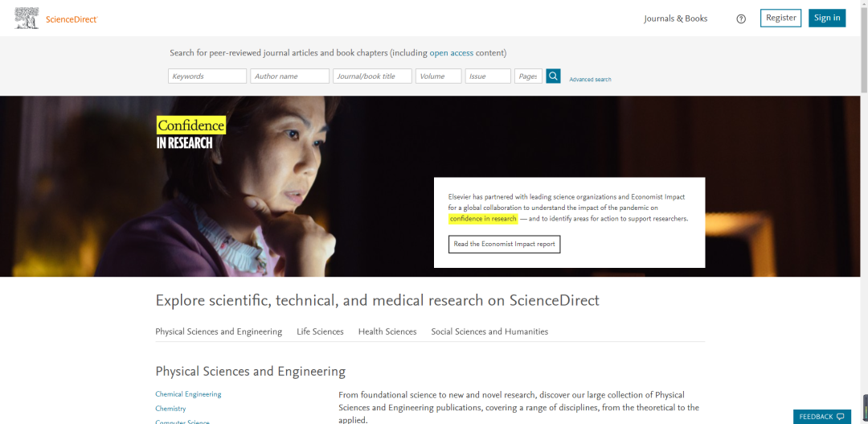The height and width of the screenshot is (424, 868).
Task: Select the Life Sciences tab
Action: pyautogui.click(x=320, y=331)
